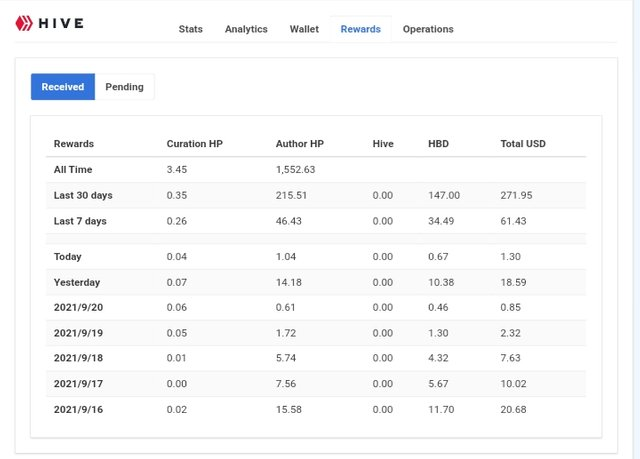The width and height of the screenshot is (640, 459).
Task: Select the Yesterday row label
Action: (77, 282)
